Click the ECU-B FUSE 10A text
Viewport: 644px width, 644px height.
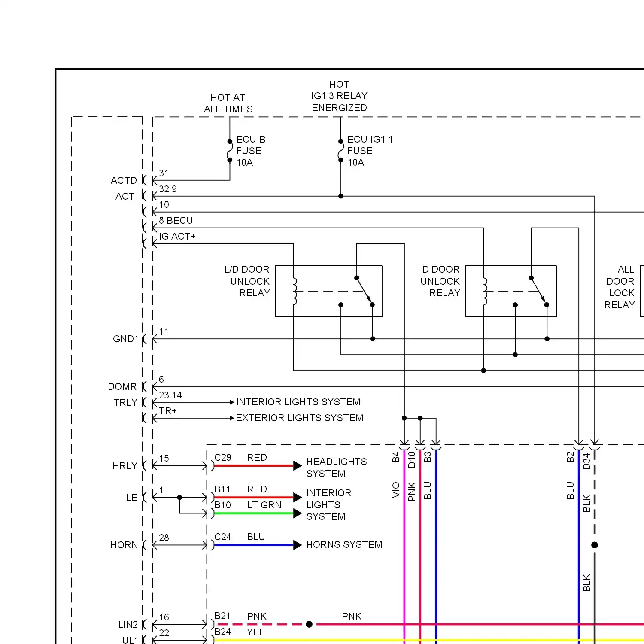tap(251, 151)
